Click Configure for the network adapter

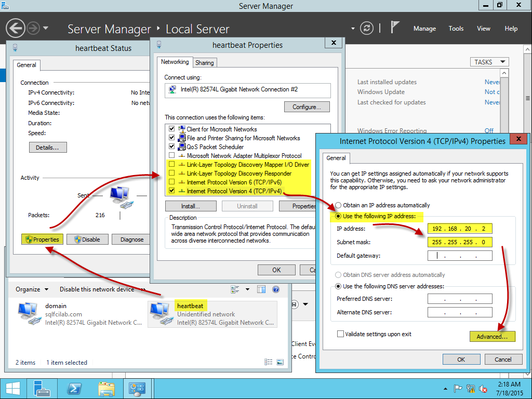click(307, 107)
